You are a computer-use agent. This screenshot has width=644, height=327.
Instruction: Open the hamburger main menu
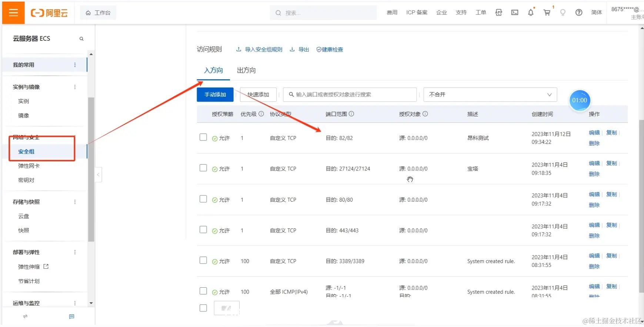pyautogui.click(x=13, y=13)
